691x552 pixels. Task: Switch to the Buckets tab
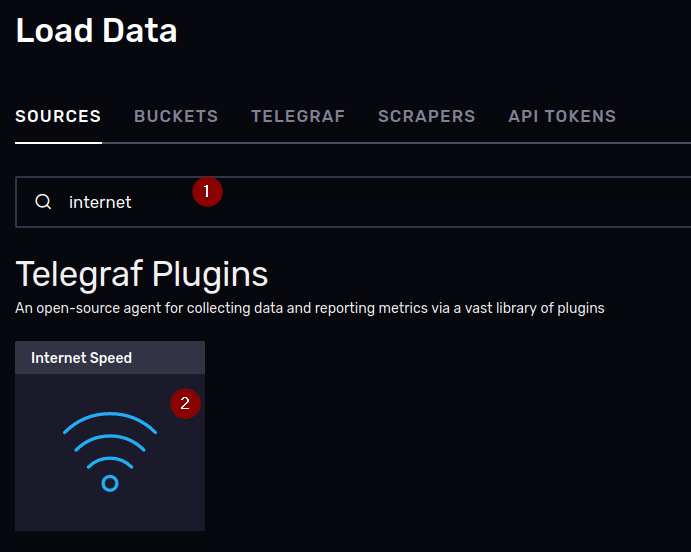[x=176, y=116]
